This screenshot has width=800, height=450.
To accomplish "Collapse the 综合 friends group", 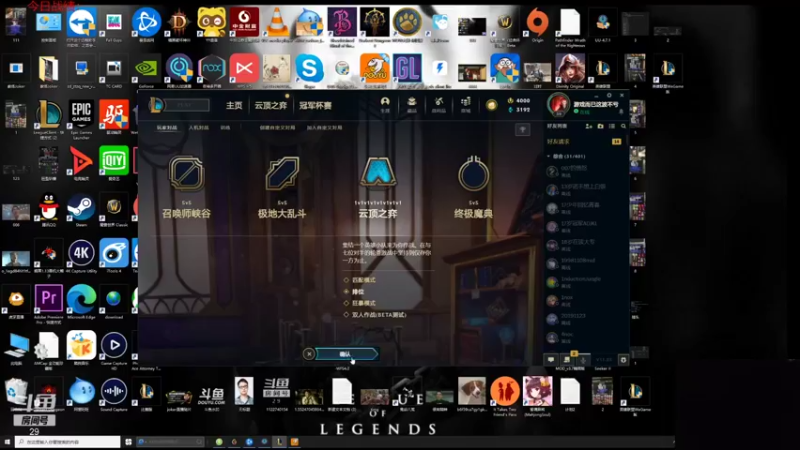I will pyautogui.click(x=548, y=156).
